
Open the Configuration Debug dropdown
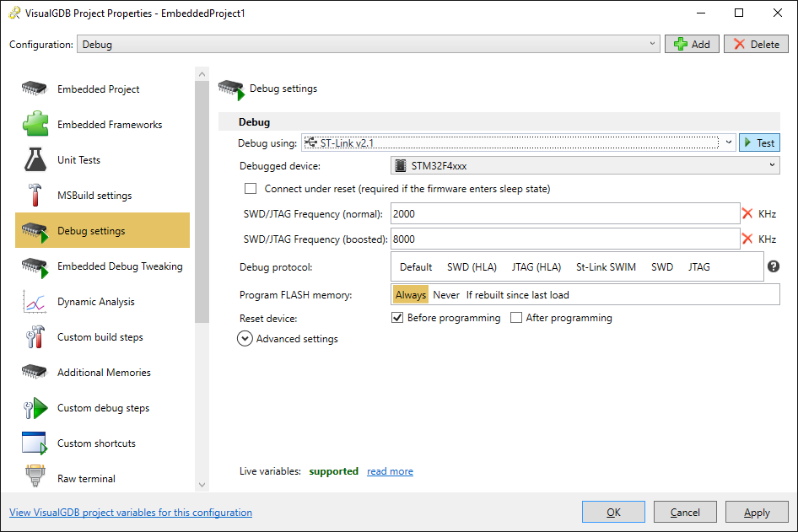[x=369, y=44]
